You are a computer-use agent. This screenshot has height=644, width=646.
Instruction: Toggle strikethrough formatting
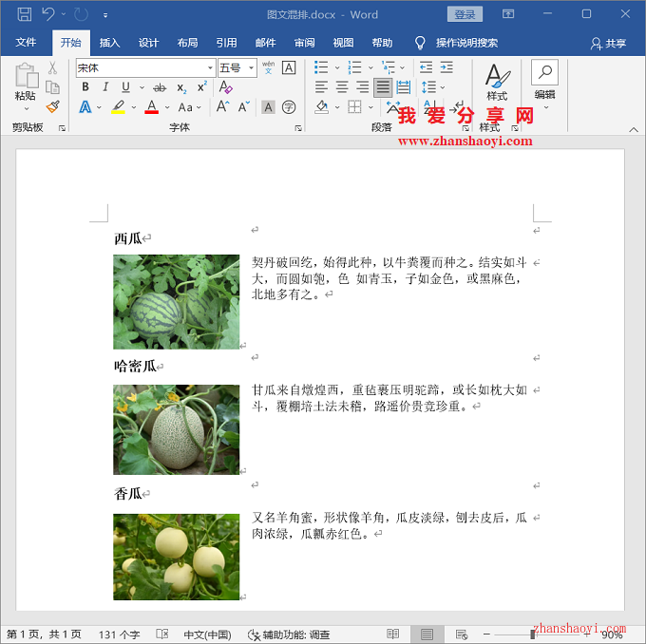(160, 87)
